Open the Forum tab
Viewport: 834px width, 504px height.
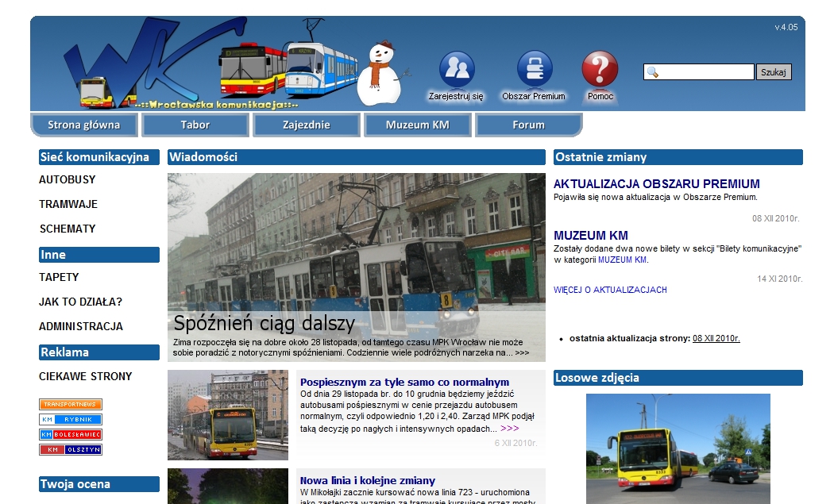529,125
